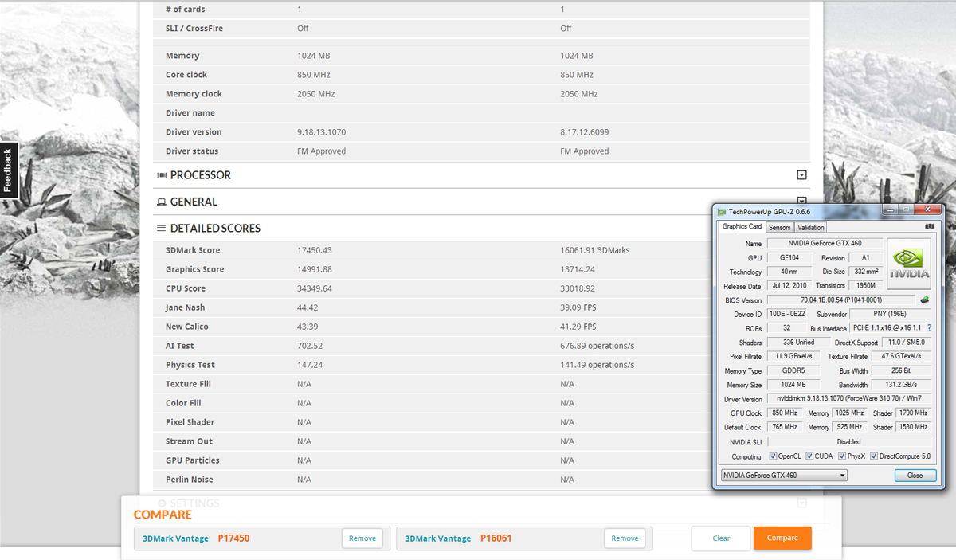Open the Feedback side tab
The image size is (956, 560).
pyautogui.click(x=9, y=170)
